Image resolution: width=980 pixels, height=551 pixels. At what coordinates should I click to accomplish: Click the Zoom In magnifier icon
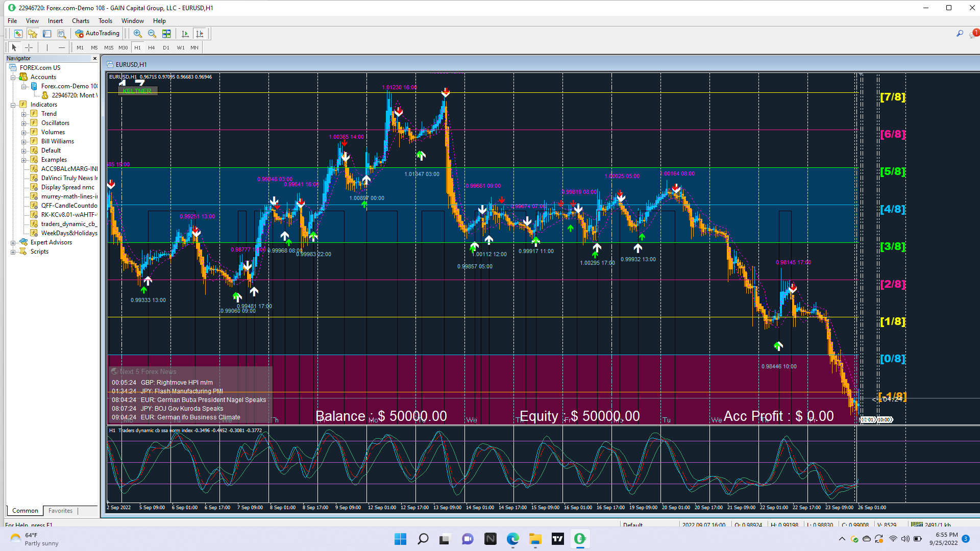(137, 34)
